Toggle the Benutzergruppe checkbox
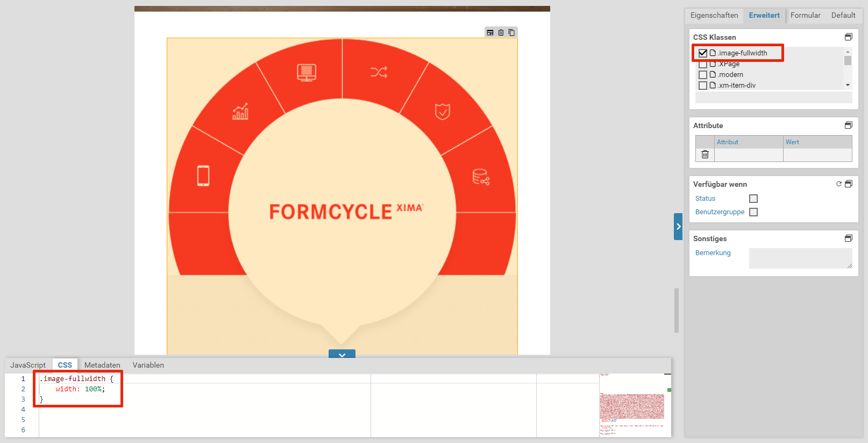The image size is (868, 443). [x=753, y=212]
